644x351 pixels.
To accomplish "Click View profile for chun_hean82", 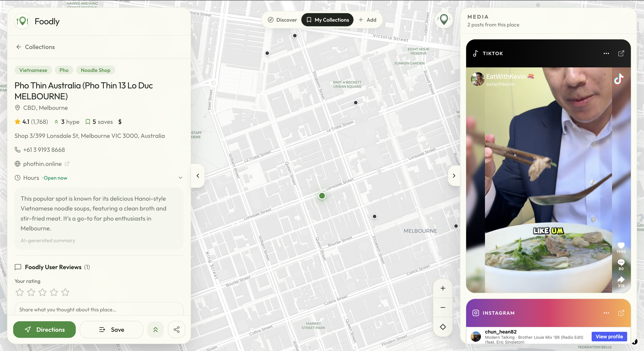I will 609,337.
